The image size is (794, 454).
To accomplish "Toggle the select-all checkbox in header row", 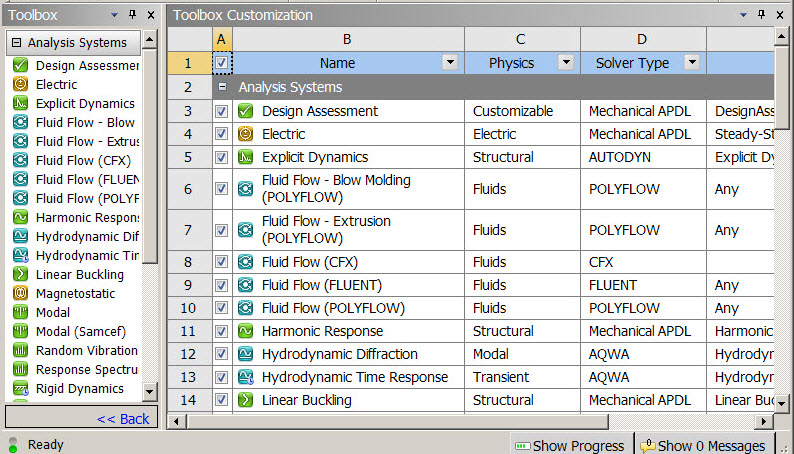I will (x=221, y=63).
